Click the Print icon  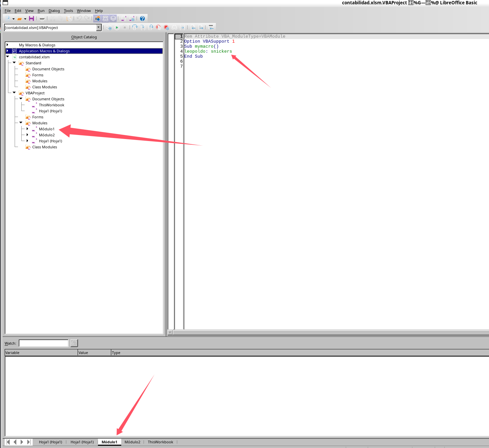[42, 19]
